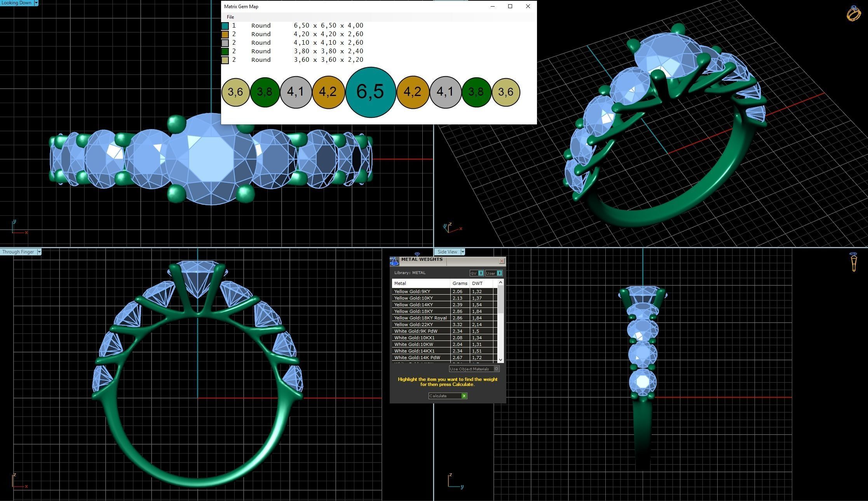Click the teal 6,5 gem circle
868x501 pixels.
coord(371,92)
